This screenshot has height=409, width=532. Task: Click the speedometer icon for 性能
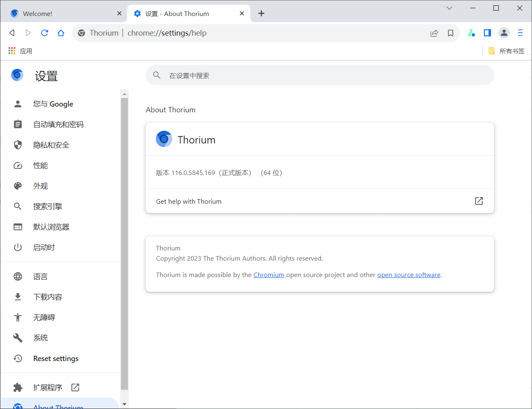(x=18, y=166)
